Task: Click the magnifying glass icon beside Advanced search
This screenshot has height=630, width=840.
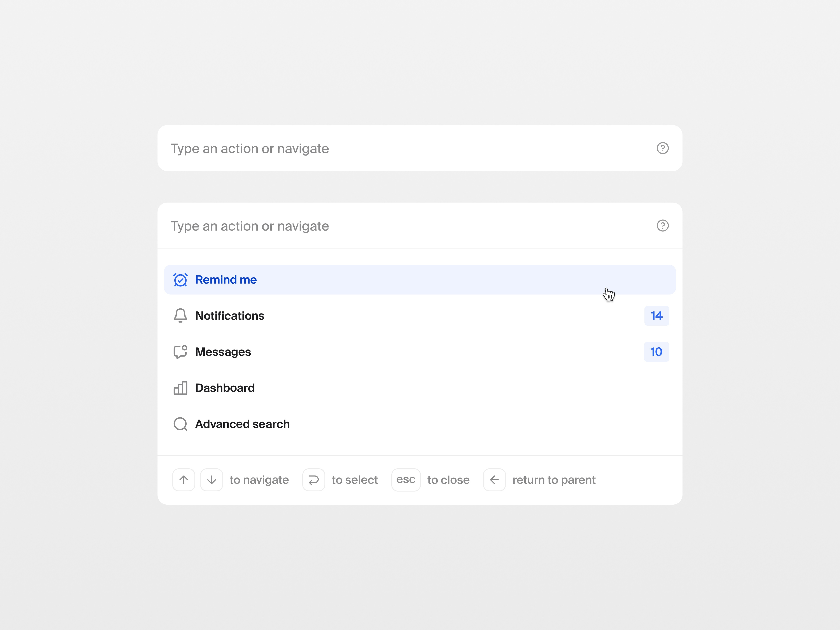Action: point(180,424)
